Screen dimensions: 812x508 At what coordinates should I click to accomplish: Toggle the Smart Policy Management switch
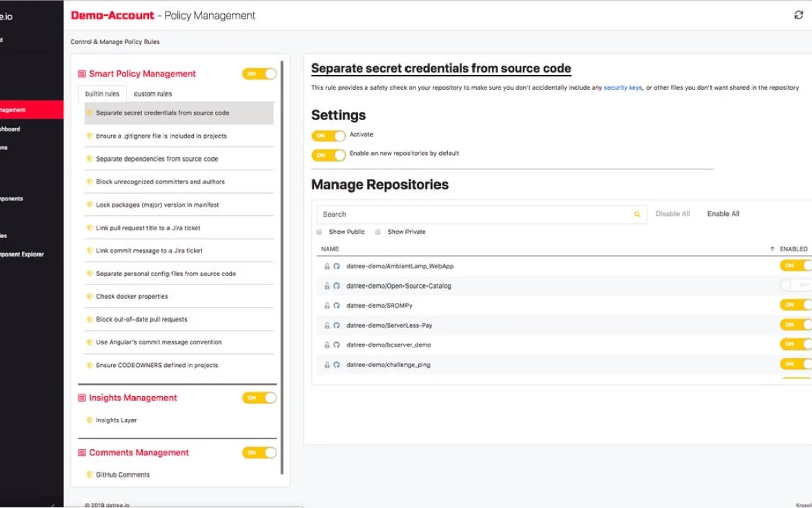point(259,74)
